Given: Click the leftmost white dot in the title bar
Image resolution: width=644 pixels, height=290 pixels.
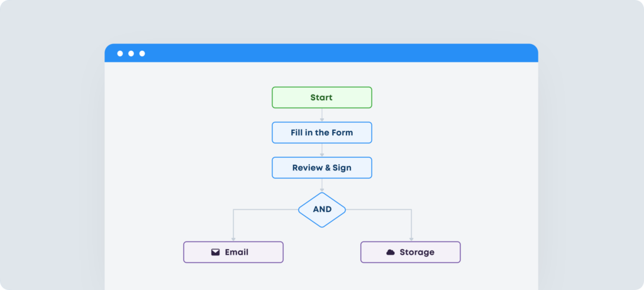Looking at the screenshot, I should [x=120, y=53].
